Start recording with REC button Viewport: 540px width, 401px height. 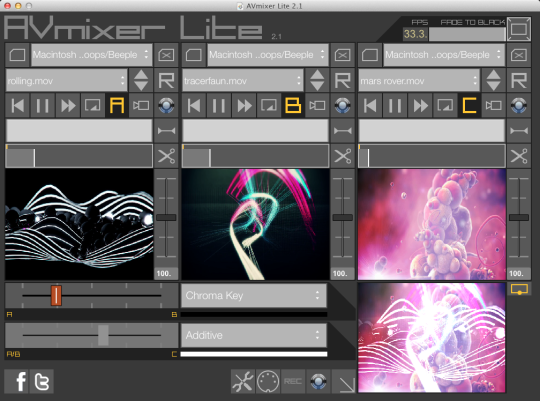pos(293,381)
